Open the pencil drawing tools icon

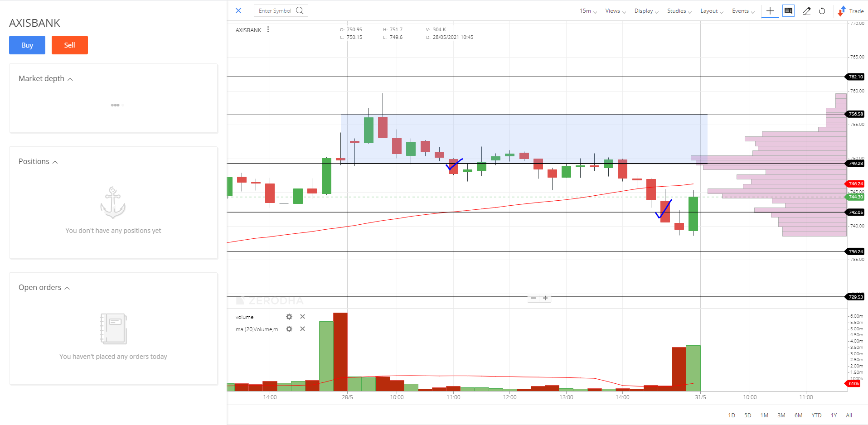click(x=806, y=11)
